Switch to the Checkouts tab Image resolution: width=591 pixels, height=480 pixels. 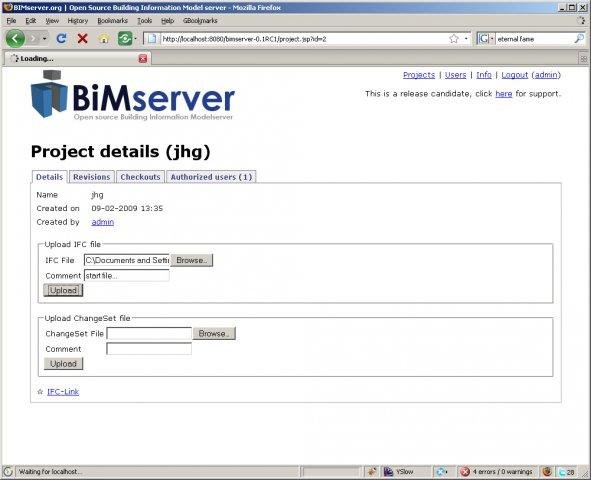pyautogui.click(x=140, y=177)
